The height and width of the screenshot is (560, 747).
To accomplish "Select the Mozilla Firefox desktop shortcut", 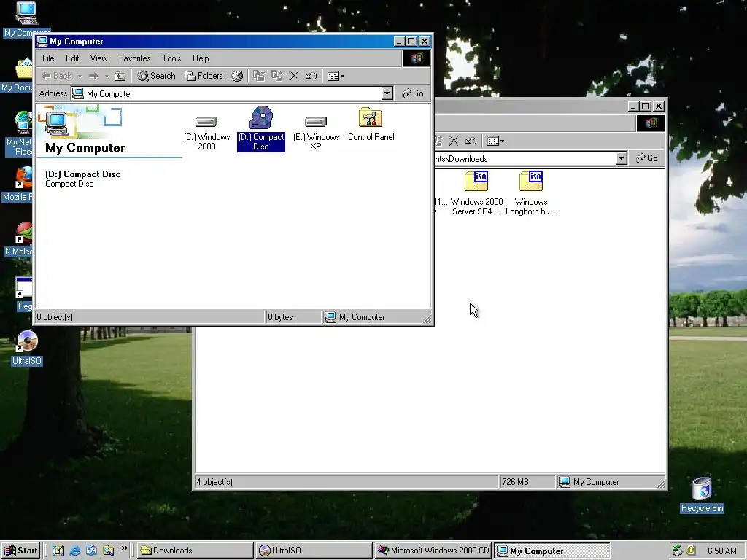I will pyautogui.click(x=18, y=184).
